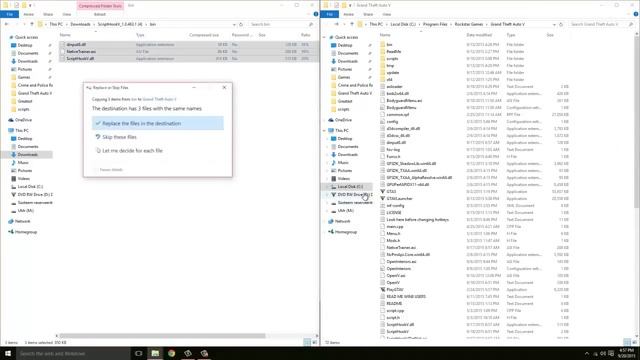Select common.rpf file in right window

pyautogui.click(x=398, y=115)
